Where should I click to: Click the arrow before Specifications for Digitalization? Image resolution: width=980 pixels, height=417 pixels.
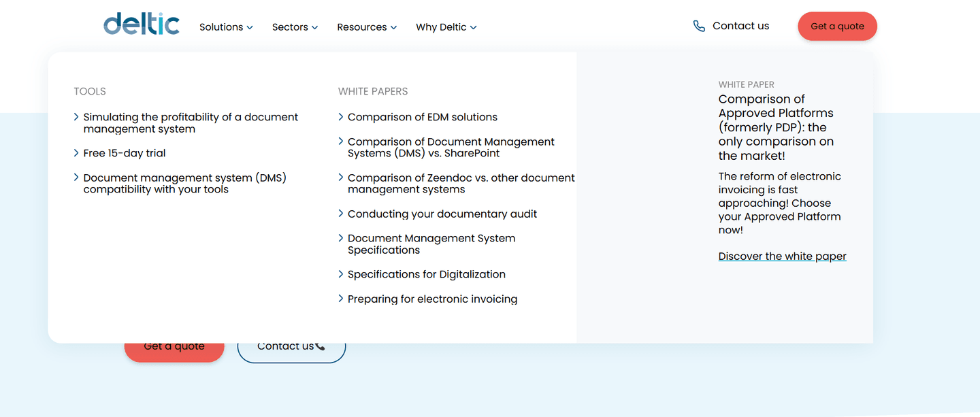[x=341, y=274]
